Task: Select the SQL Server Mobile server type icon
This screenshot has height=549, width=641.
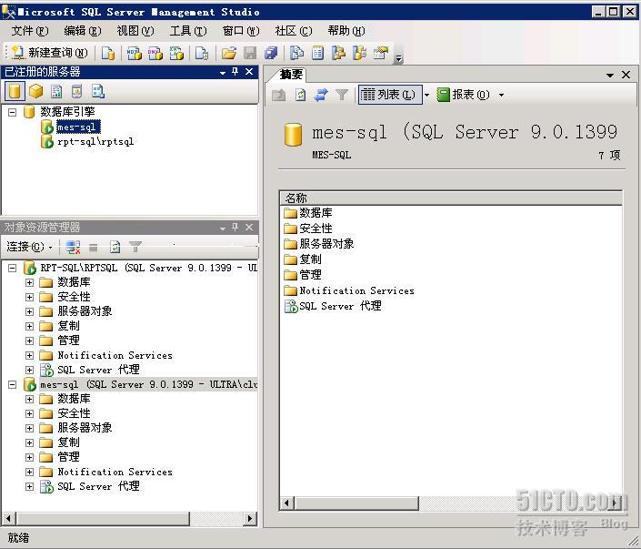Action: click(x=77, y=91)
